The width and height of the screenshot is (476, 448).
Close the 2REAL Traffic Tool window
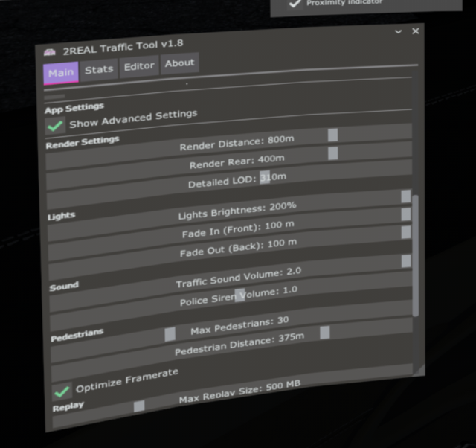416,31
